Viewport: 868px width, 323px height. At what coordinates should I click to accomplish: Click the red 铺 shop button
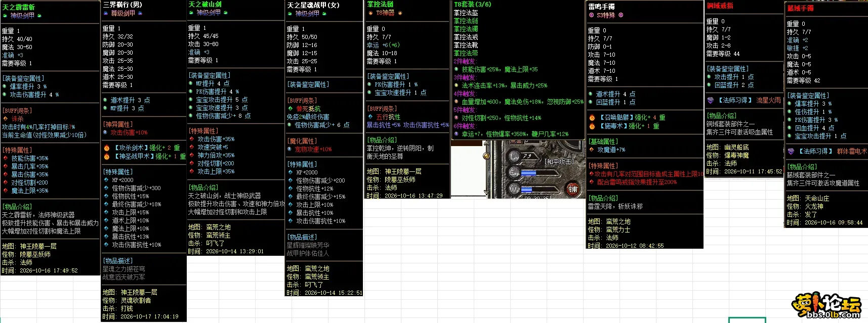point(573,189)
